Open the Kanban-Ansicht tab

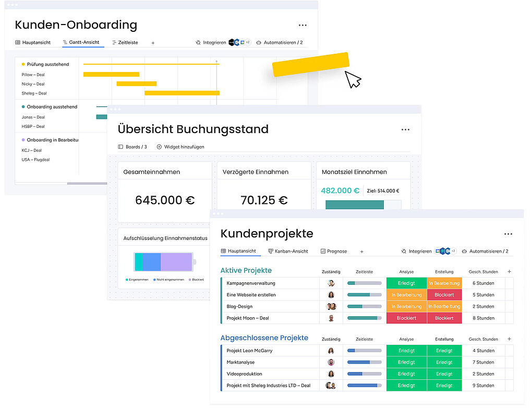[x=288, y=251]
